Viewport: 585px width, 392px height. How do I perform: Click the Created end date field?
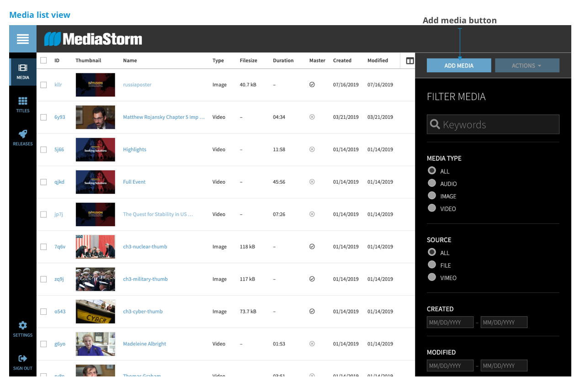click(504, 322)
